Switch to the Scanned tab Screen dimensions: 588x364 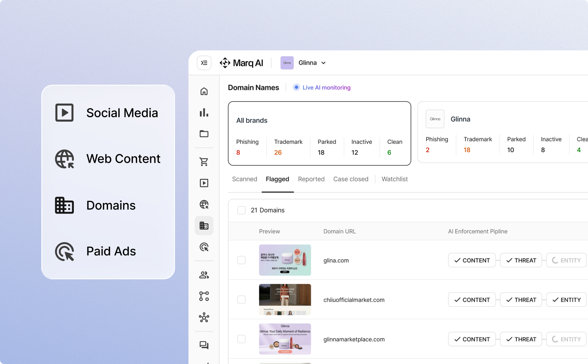(245, 179)
